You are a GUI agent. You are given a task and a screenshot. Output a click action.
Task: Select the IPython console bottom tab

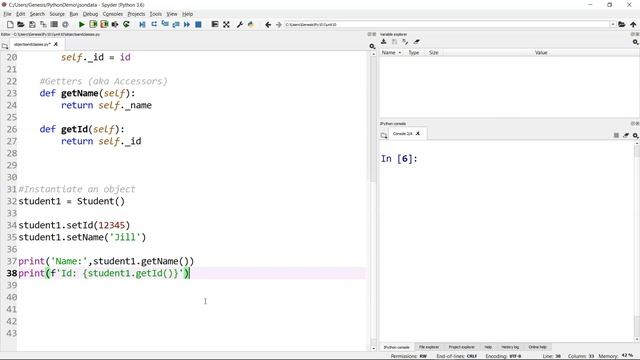(396, 347)
